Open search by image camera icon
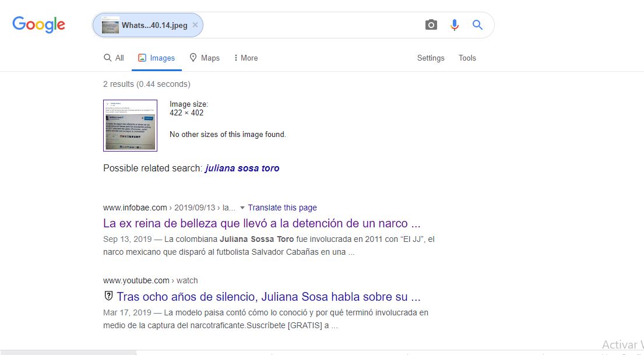 tap(431, 25)
